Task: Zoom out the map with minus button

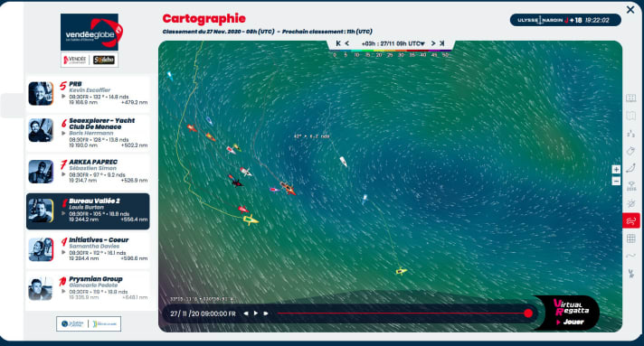Action: [x=616, y=181]
